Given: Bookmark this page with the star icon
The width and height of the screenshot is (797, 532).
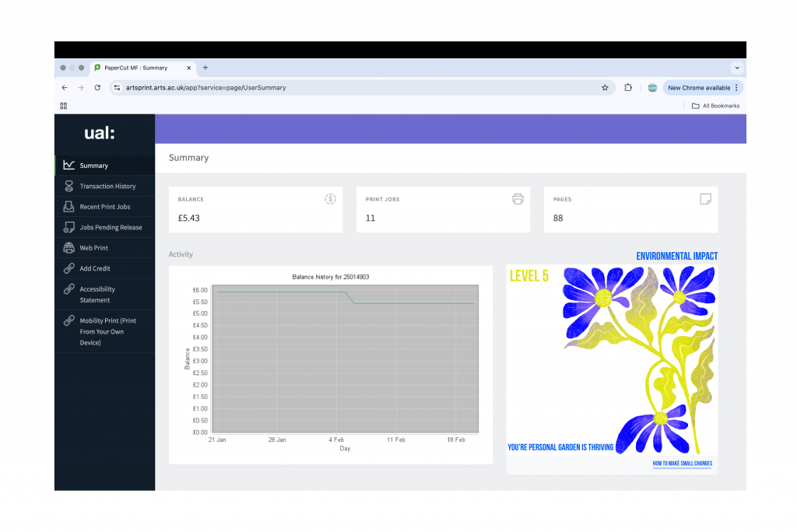Looking at the screenshot, I should coord(605,88).
